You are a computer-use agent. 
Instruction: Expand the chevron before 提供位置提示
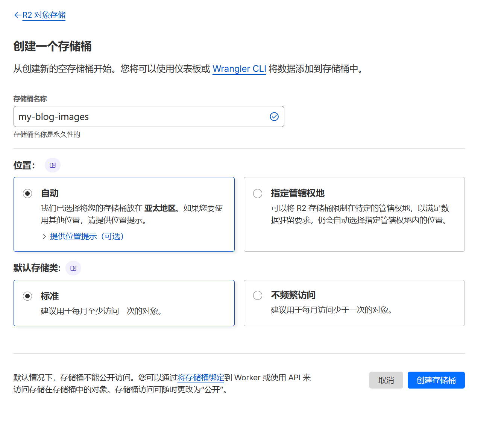pyautogui.click(x=44, y=236)
